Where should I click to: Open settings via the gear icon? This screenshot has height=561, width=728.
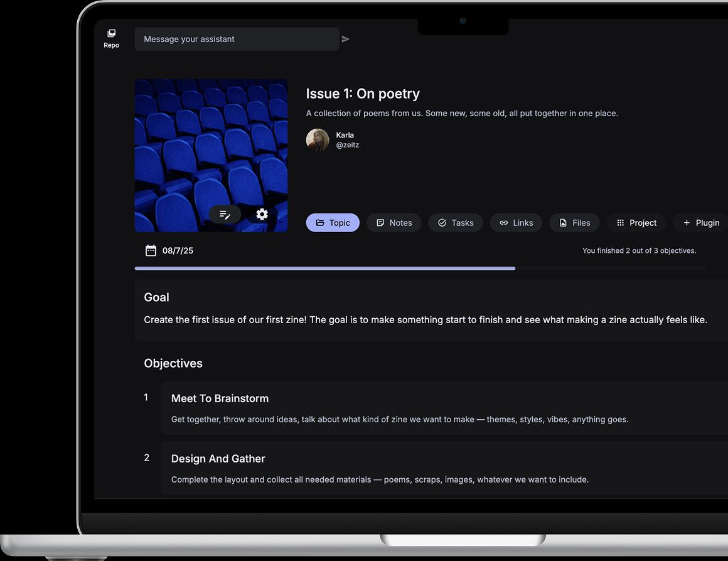262,214
